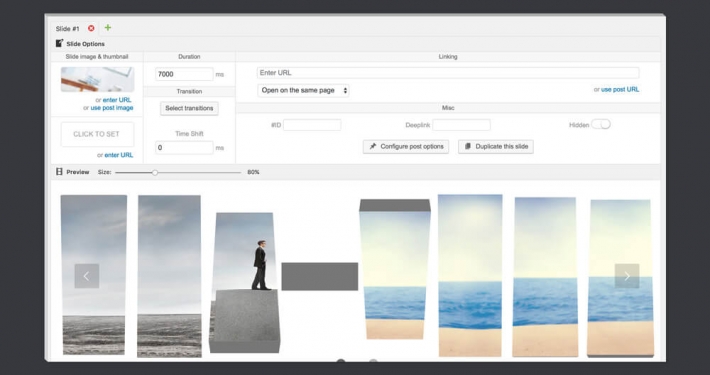Toggle the Hidden switch
The height and width of the screenshot is (375, 710).
[x=601, y=124]
